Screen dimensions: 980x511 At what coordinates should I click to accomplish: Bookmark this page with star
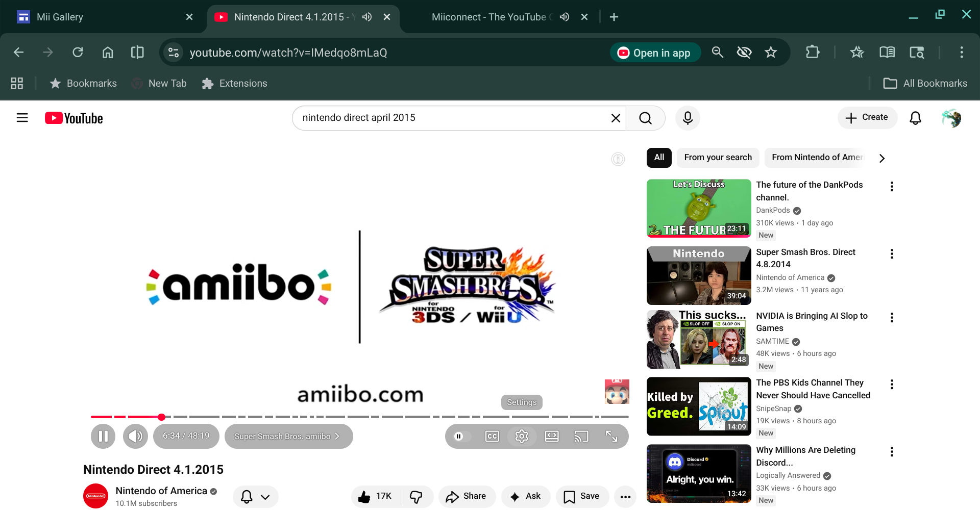(771, 53)
